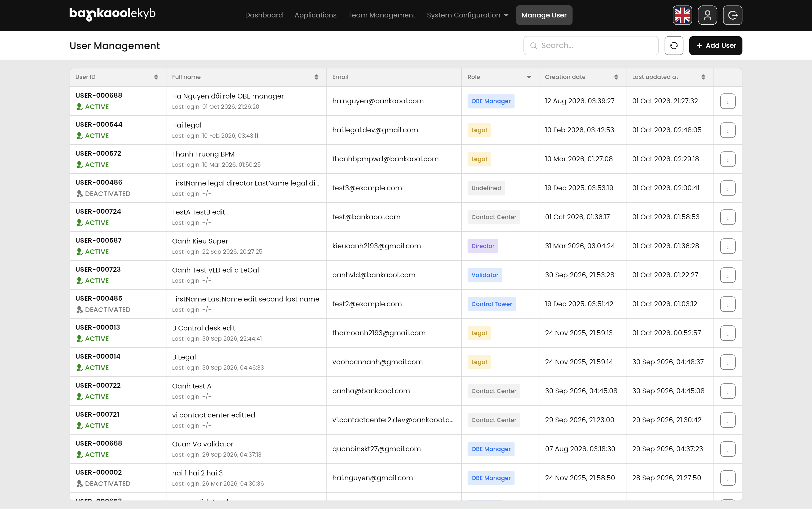Click the ha.nguyen@bankaool.com email cell
Viewport: 812px width, 509px height.
(378, 101)
